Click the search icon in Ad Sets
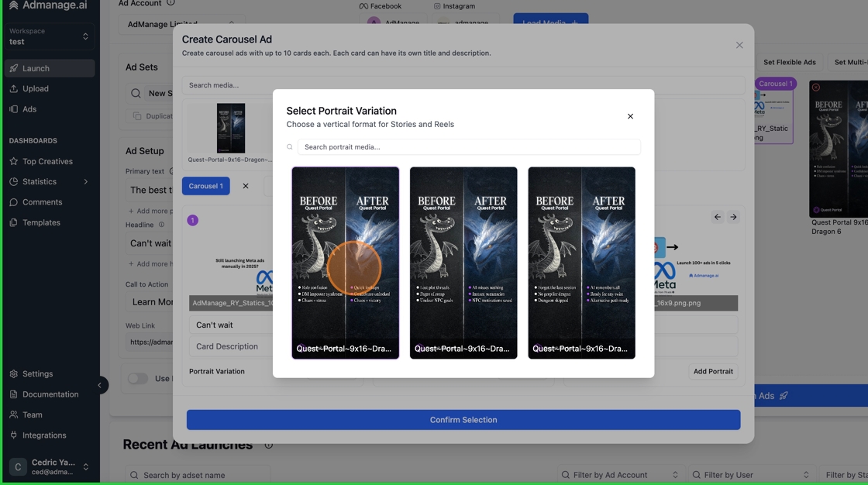868x485 pixels. point(136,93)
